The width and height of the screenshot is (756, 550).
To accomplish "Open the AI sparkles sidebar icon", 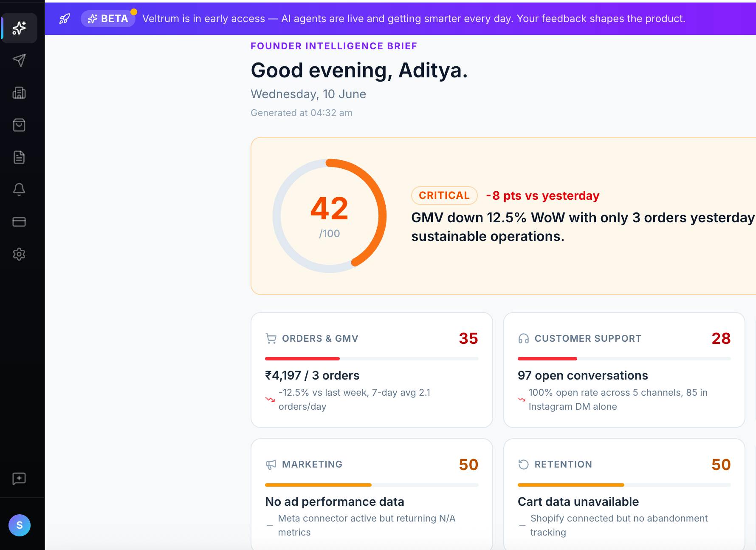I will coord(19,28).
